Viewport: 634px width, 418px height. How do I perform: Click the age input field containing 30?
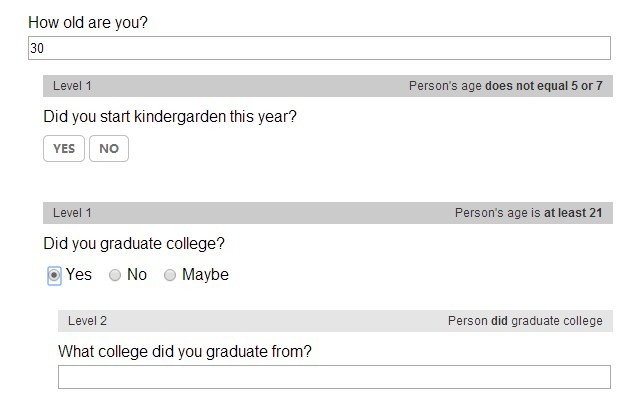click(x=318, y=48)
